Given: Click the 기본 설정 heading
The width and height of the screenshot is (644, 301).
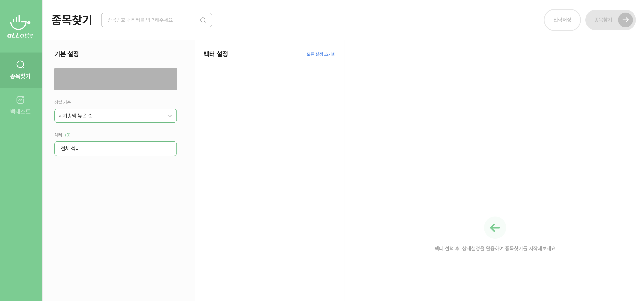Looking at the screenshot, I should (67, 54).
